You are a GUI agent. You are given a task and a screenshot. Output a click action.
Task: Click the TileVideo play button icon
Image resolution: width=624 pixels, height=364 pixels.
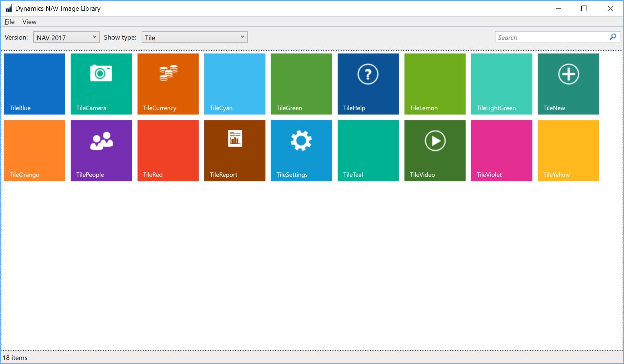tap(435, 140)
